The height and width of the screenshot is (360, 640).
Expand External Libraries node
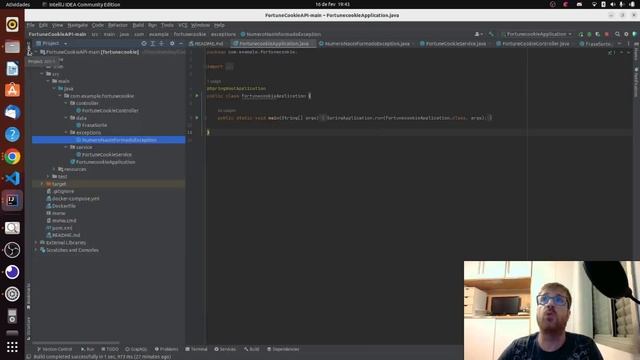pyautogui.click(x=36, y=243)
